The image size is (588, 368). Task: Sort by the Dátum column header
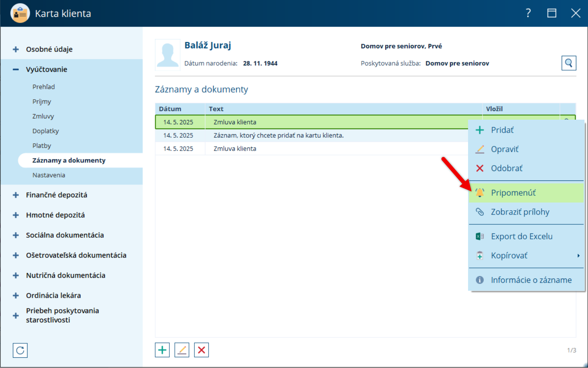click(180, 109)
